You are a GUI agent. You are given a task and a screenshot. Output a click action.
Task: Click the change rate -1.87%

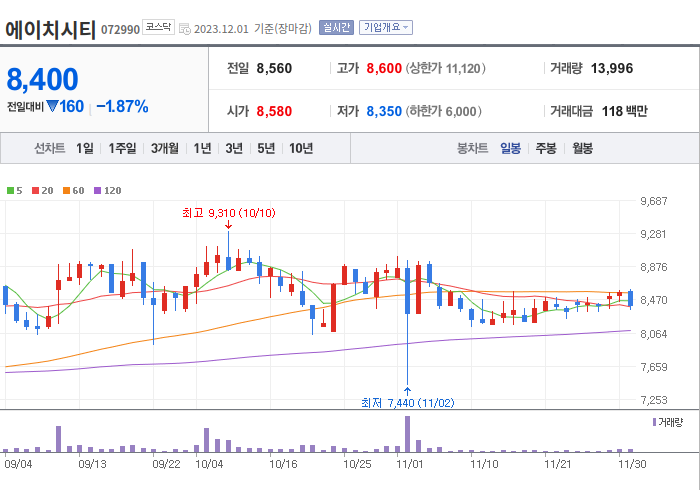[122, 106]
